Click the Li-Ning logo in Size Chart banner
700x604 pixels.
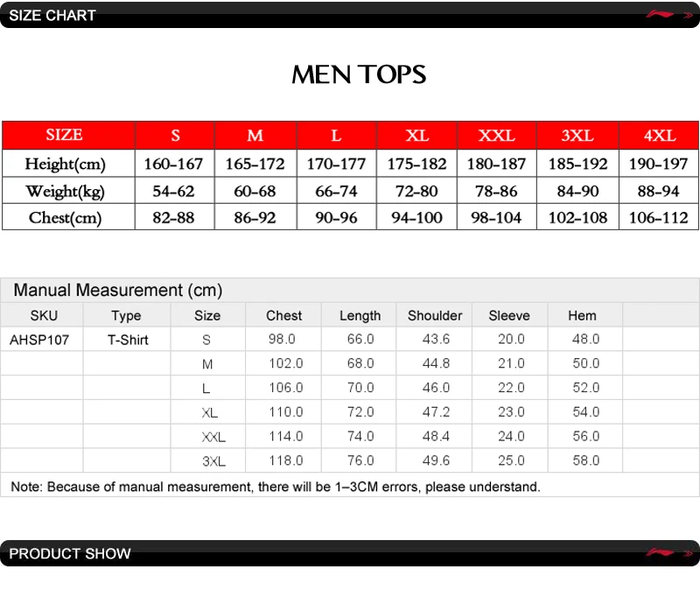(x=660, y=14)
